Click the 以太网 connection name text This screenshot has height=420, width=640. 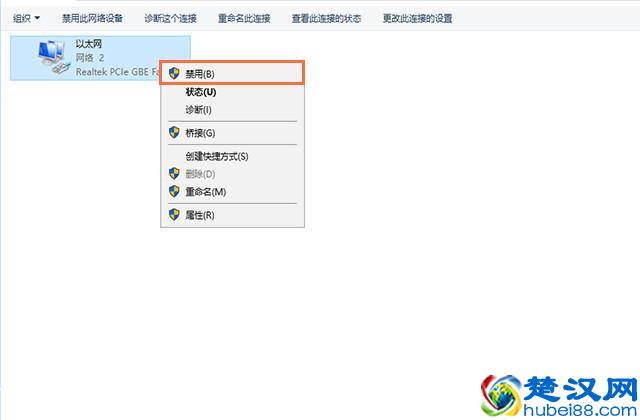89,44
